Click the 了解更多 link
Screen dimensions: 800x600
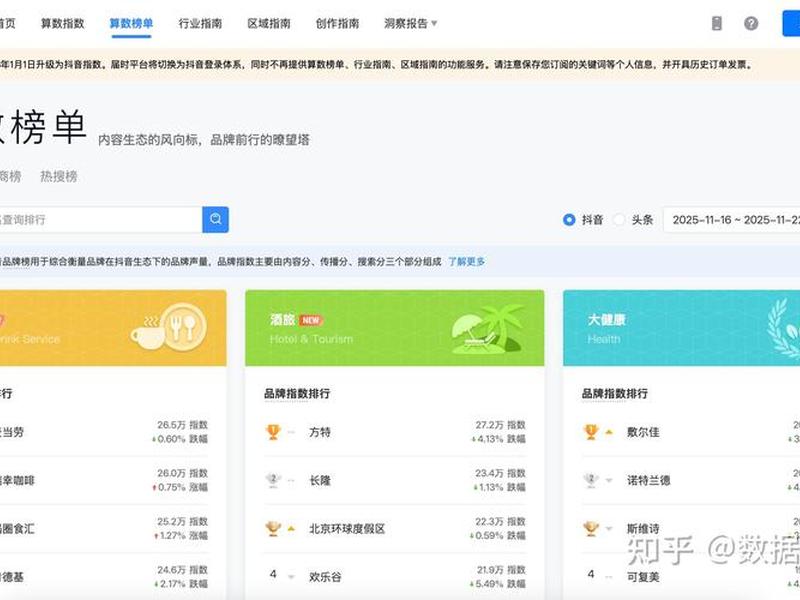pos(467,262)
